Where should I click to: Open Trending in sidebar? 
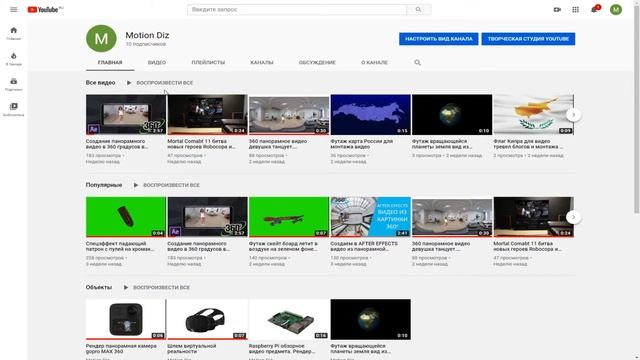coord(13,59)
